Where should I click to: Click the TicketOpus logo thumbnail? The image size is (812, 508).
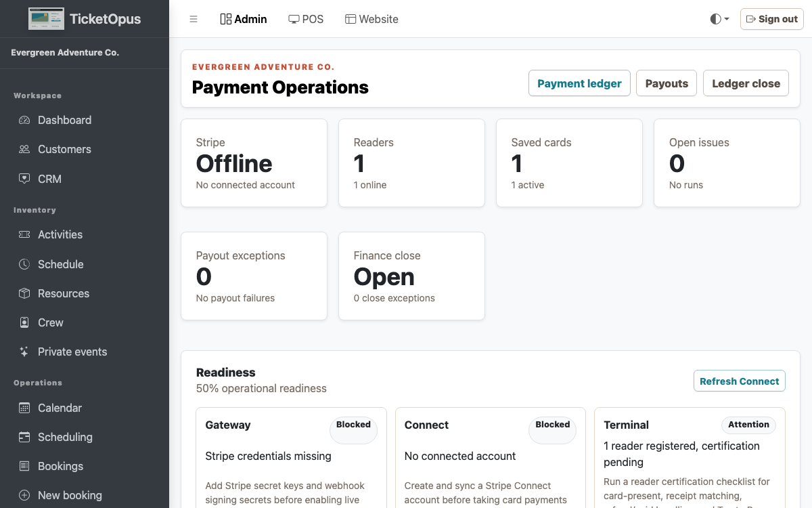pos(46,19)
